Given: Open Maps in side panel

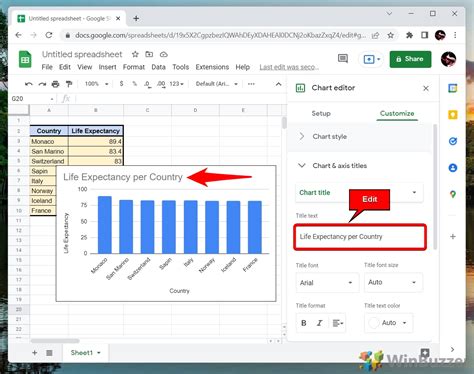Looking at the screenshot, I should coord(453,194).
